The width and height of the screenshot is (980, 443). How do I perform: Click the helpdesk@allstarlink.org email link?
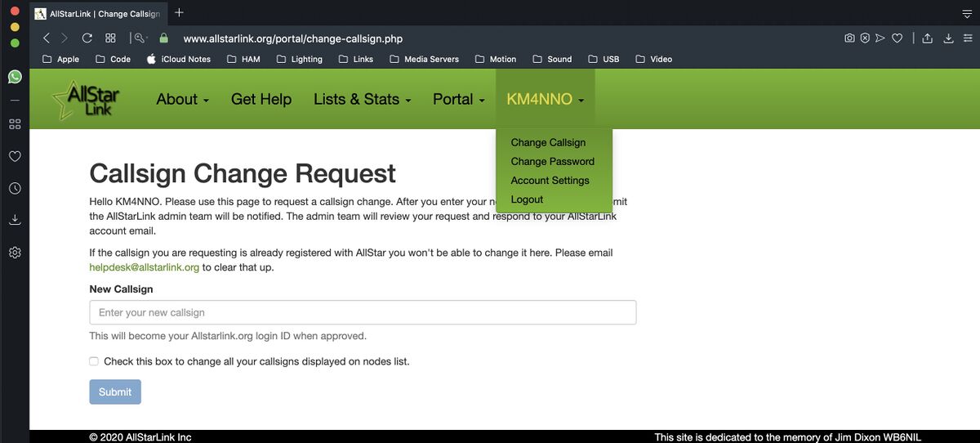pos(144,267)
